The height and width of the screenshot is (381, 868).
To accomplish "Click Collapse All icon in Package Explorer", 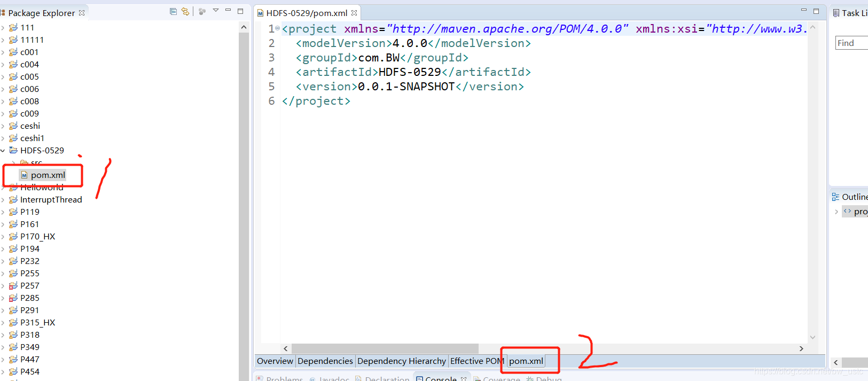I will tap(173, 11).
